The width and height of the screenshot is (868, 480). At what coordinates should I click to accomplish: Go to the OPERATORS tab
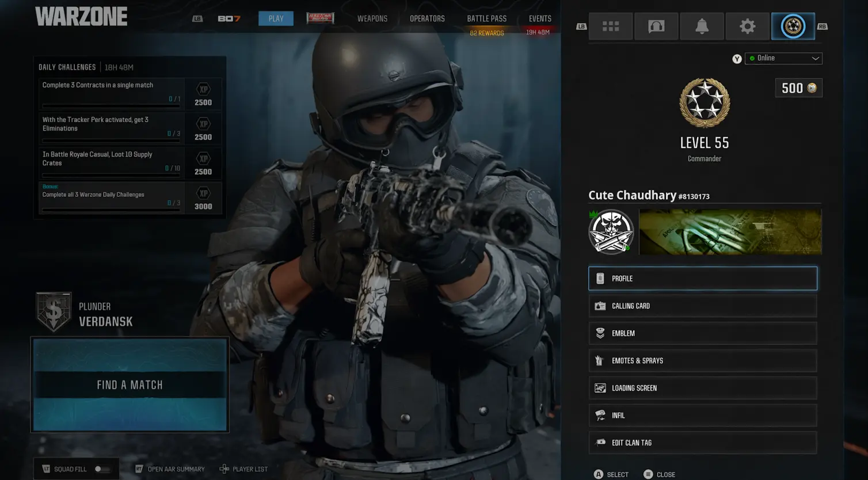pyautogui.click(x=427, y=19)
